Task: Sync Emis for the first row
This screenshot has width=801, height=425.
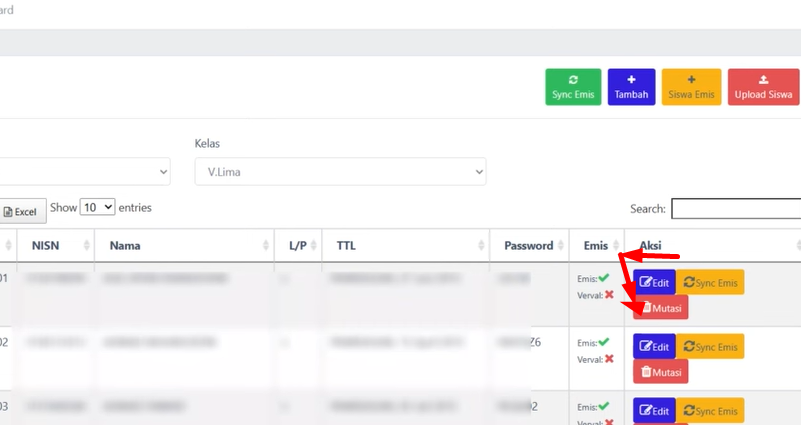Action: 710,283
